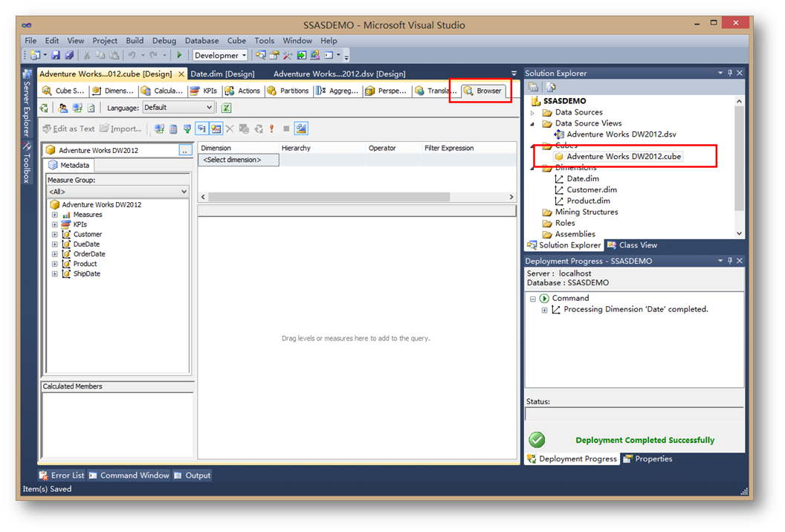Switch to the Metadata tab

(x=69, y=165)
